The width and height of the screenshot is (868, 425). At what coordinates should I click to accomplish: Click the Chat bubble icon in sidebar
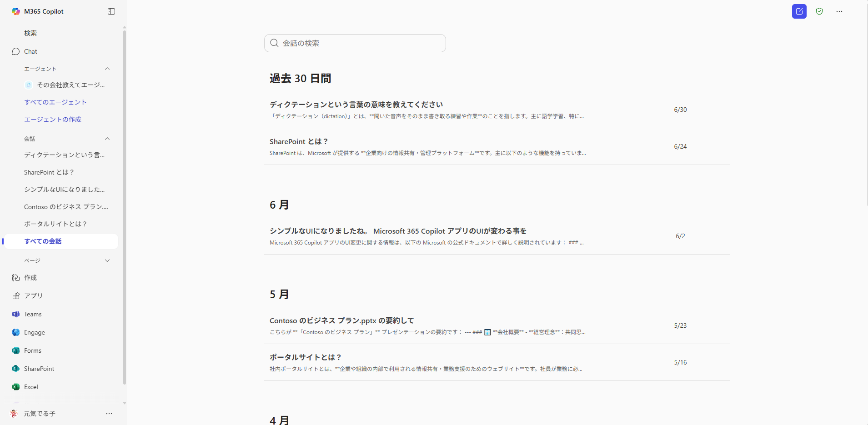[16, 51]
